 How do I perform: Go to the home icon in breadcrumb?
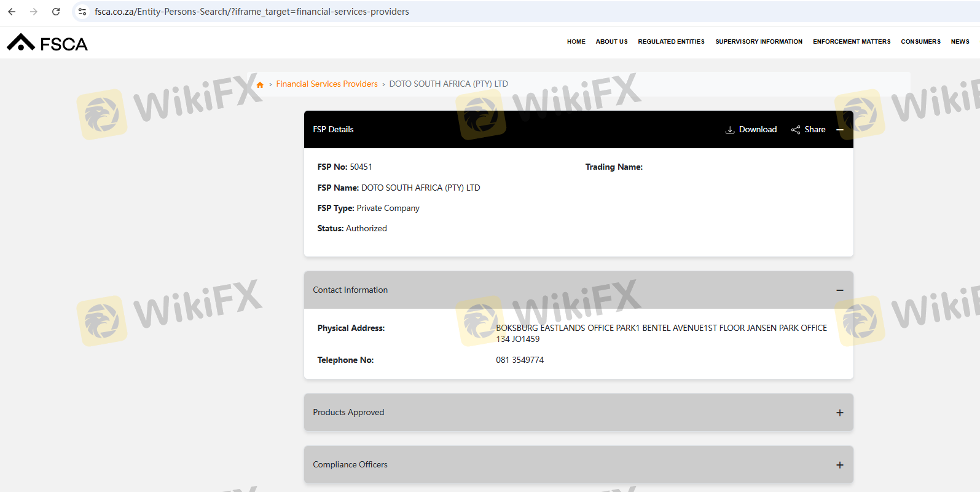click(x=260, y=84)
